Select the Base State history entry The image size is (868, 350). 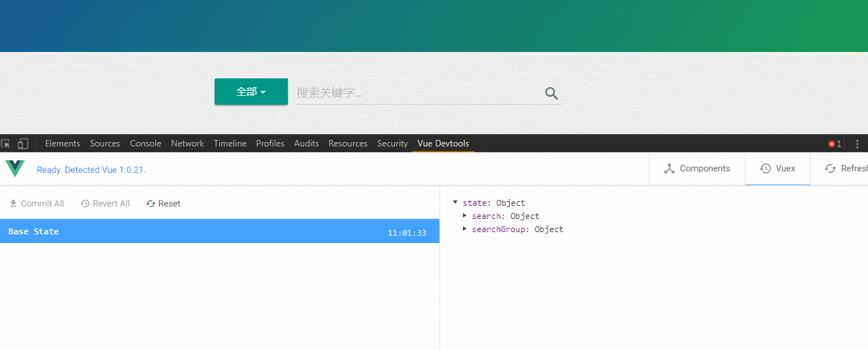[x=219, y=231]
